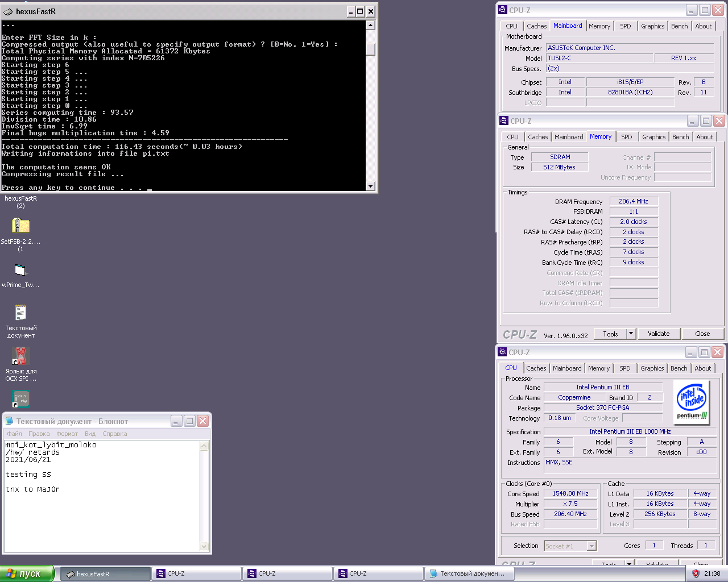Select the wPrime_Tw desktop icon
Screen dimensions: 728x582
point(20,270)
